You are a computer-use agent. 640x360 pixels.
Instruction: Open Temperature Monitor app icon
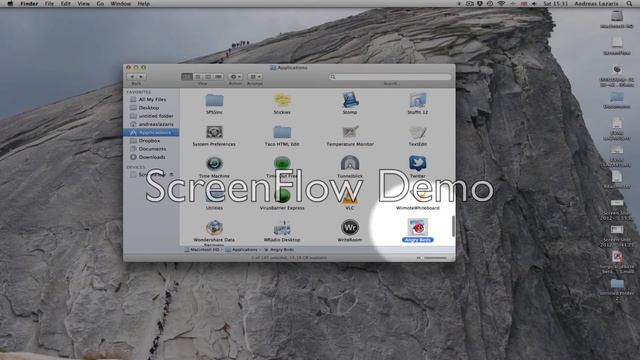(350, 132)
